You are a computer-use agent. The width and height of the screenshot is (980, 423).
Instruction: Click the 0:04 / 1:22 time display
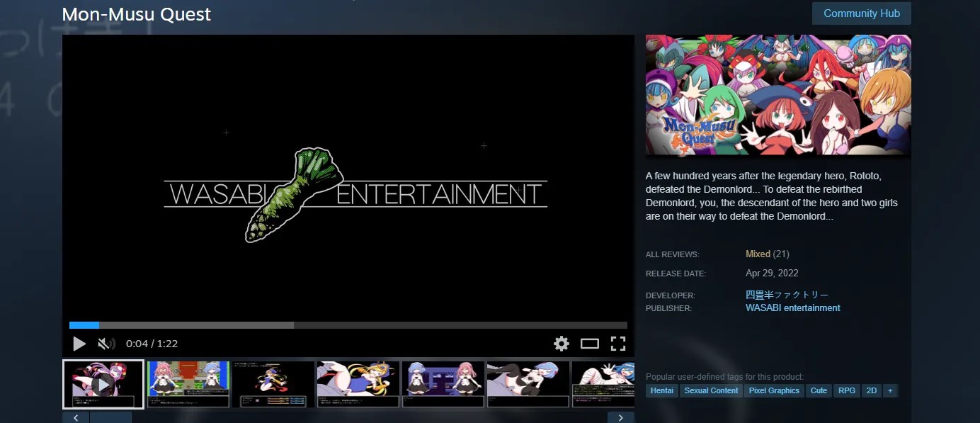[x=152, y=344]
